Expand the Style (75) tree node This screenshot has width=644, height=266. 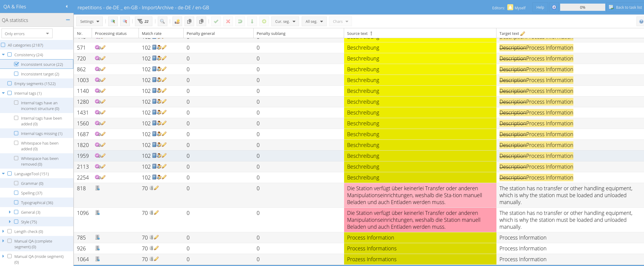tap(10, 222)
